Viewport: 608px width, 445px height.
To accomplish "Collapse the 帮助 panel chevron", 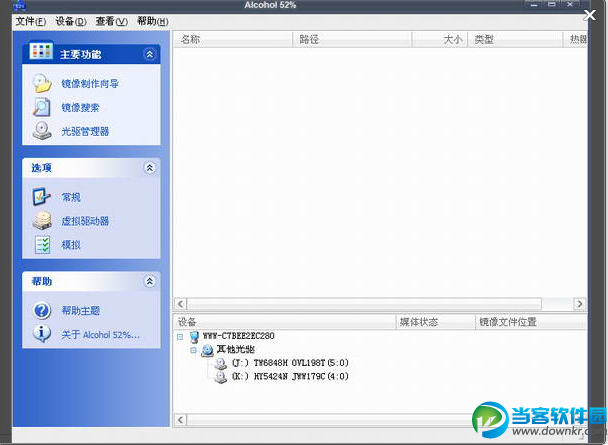I will [150, 281].
